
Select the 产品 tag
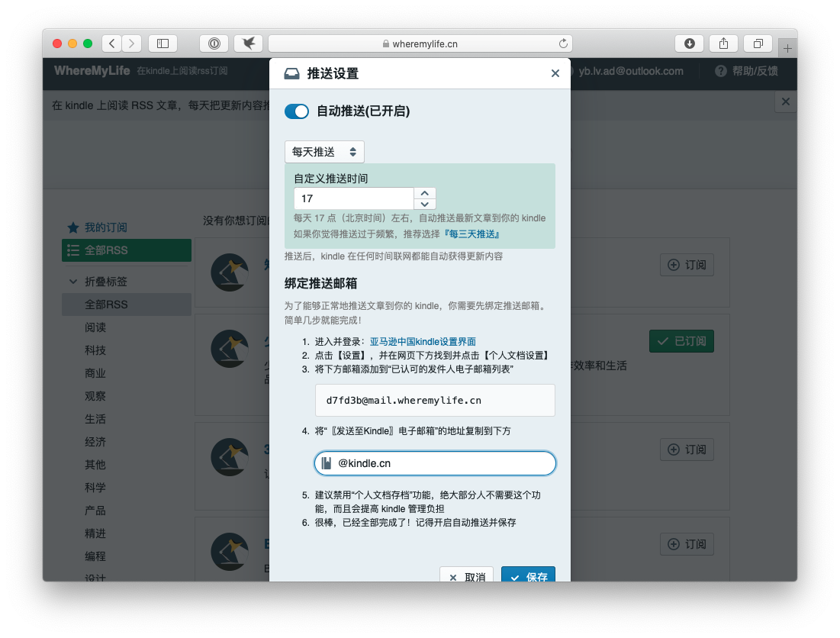point(95,511)
